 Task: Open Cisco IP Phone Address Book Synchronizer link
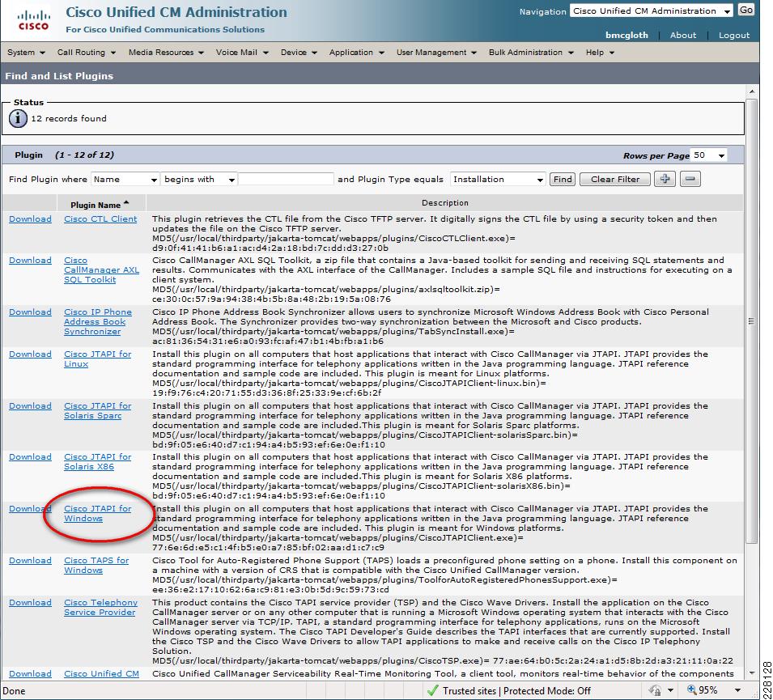coord(98,322)
